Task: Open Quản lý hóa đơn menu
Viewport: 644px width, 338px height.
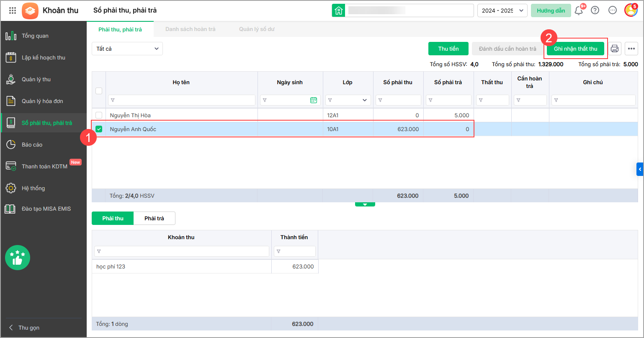Action: point(44,101)
